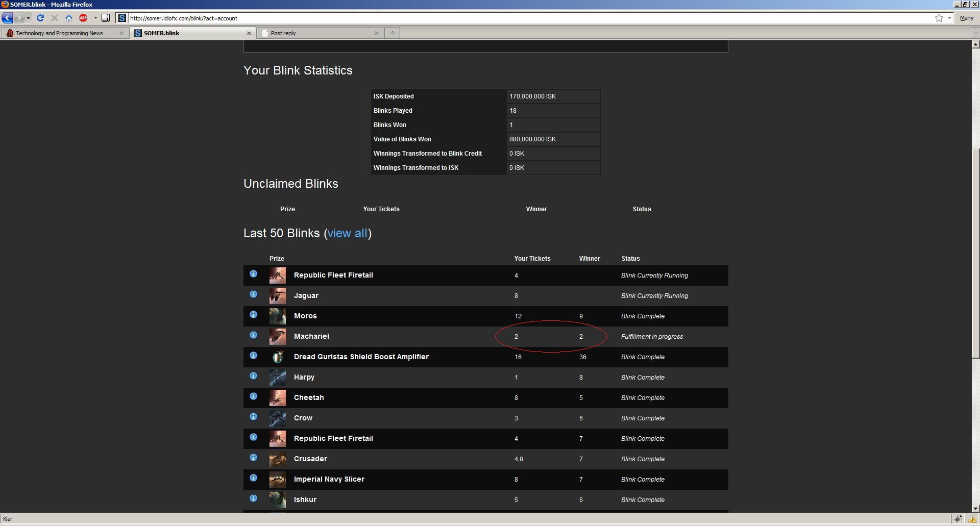Click the Moros ship thumbnail
This screenshot has height=526, width=980.
coord(278,316)
